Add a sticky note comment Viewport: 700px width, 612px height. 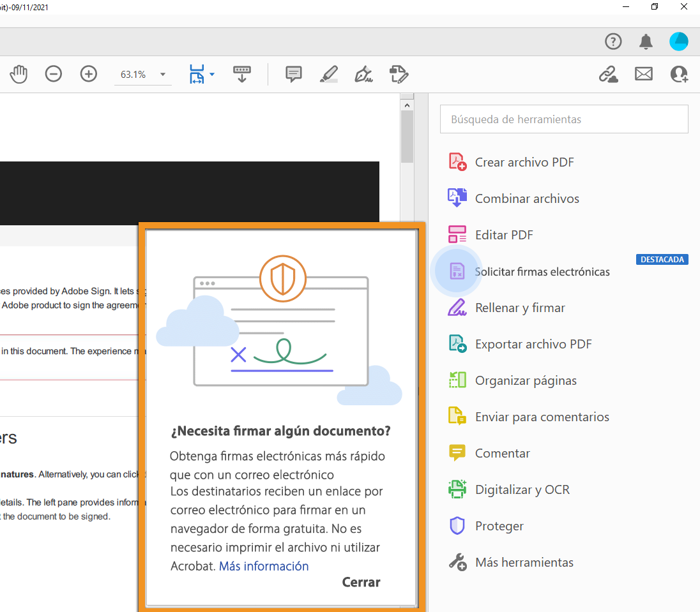point(294,74)
